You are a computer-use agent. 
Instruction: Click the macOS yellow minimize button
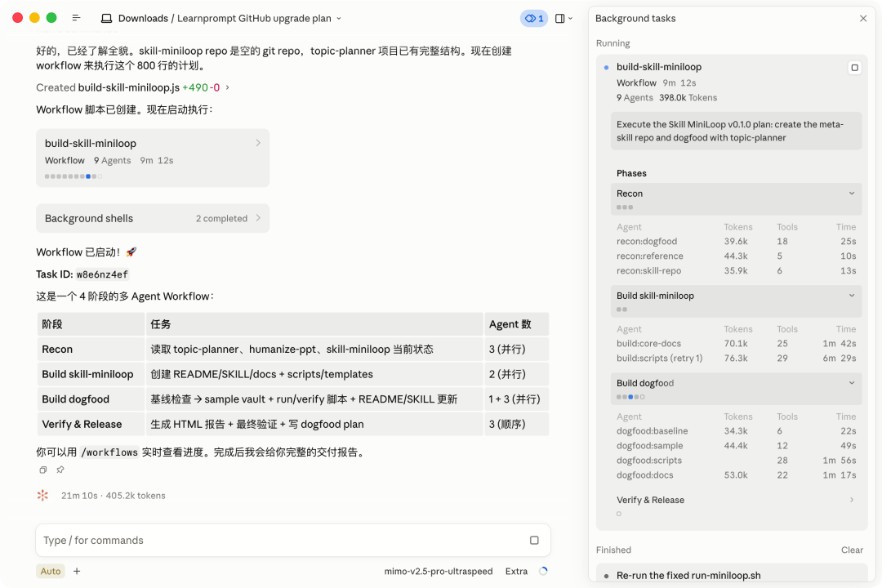34,18
